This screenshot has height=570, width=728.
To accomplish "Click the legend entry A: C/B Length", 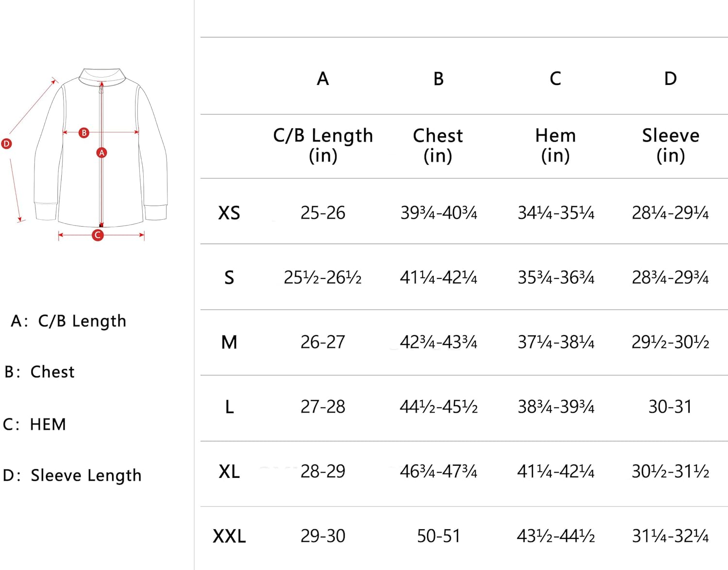I will click(68, 321).
